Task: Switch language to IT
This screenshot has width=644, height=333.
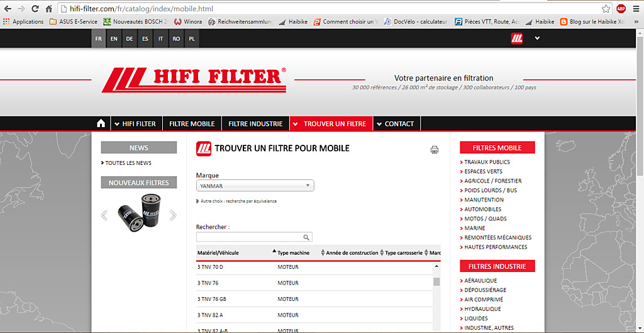Action: coord(160,38)
